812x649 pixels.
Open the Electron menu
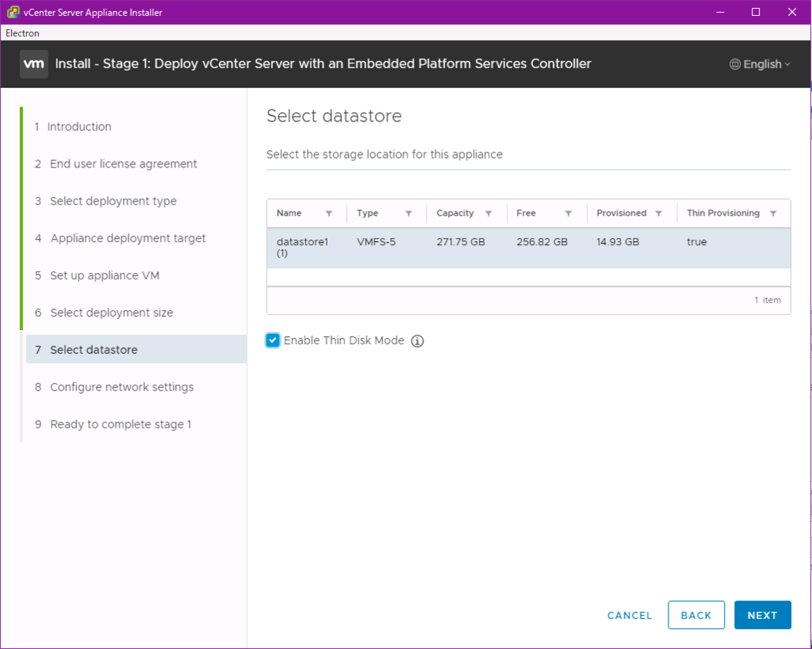click(22, 33)
